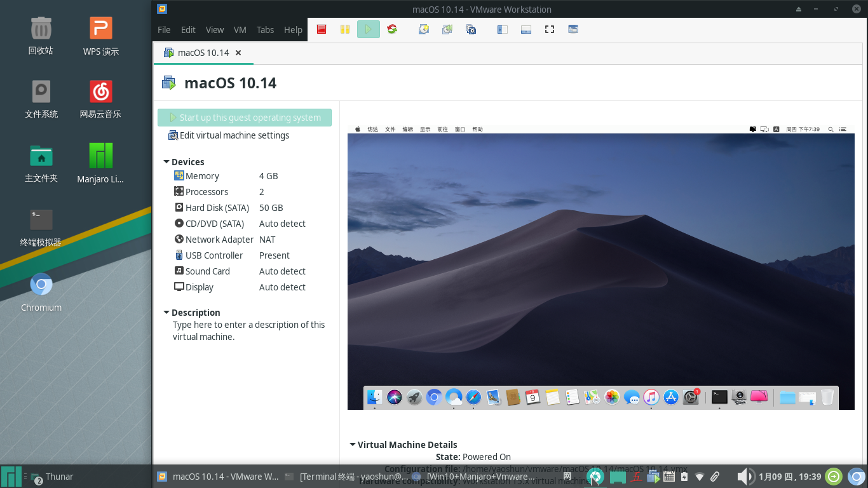Click Start up this guest operating system
This screenshot has height=488, width=868.
click(x=245, y=118)
